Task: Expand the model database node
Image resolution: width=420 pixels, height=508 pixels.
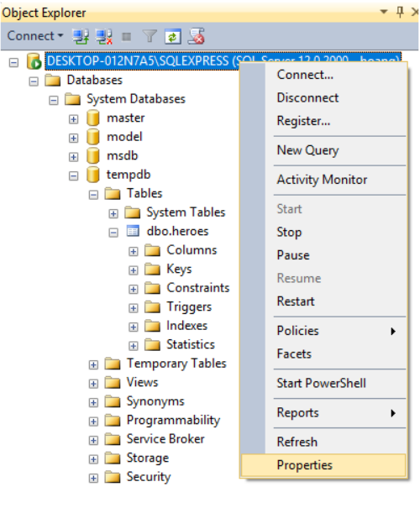Action: [74, 138]
